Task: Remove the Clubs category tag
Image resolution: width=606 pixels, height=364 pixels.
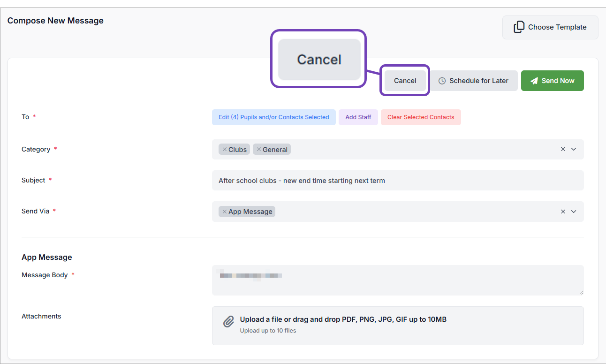Action: 225,150
